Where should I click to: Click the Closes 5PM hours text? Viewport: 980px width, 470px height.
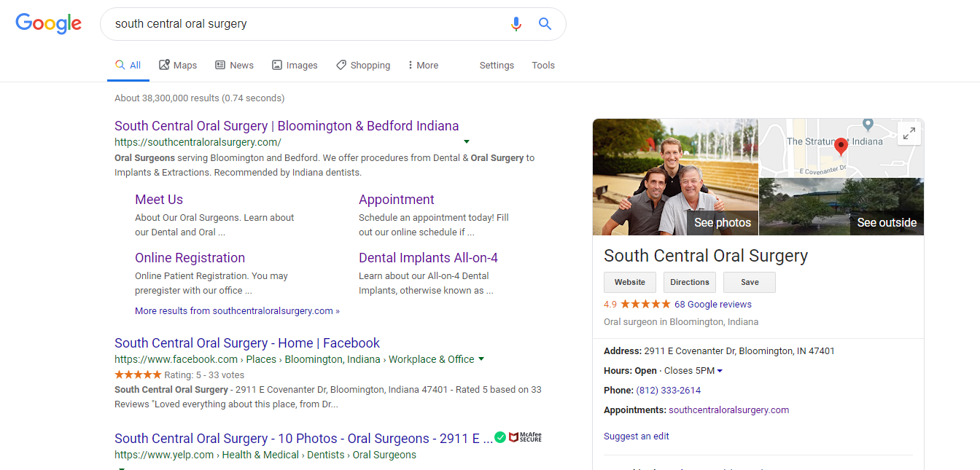[688, 371]
